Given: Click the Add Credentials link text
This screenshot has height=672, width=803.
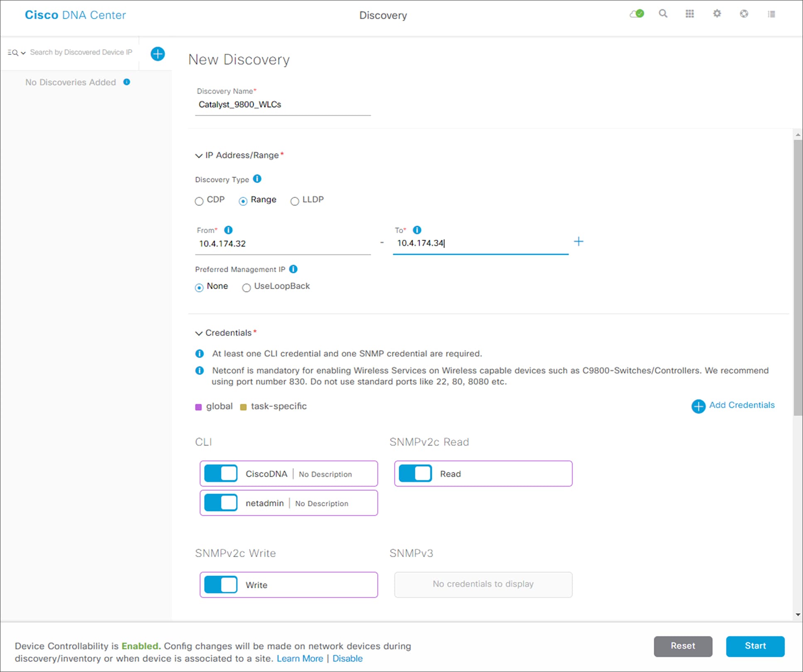Looking at the screenshot, I should coord(742,405).
